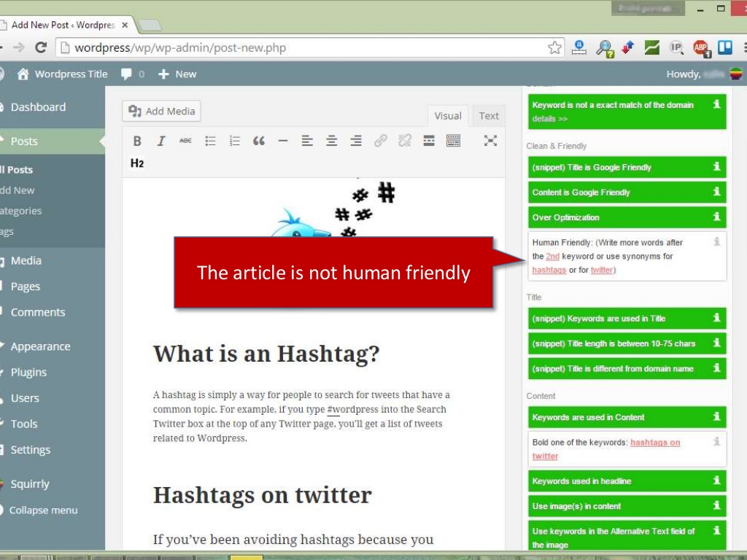
Task: Toggle Bold formatting in editor toolbar
Action: pyautogui.click(x=137, y=141)
